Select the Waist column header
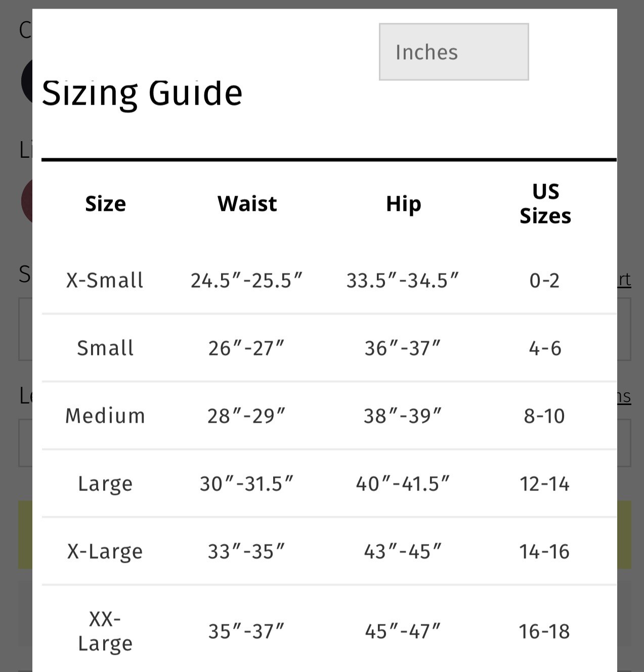644x672 pixels. [247, 204]
